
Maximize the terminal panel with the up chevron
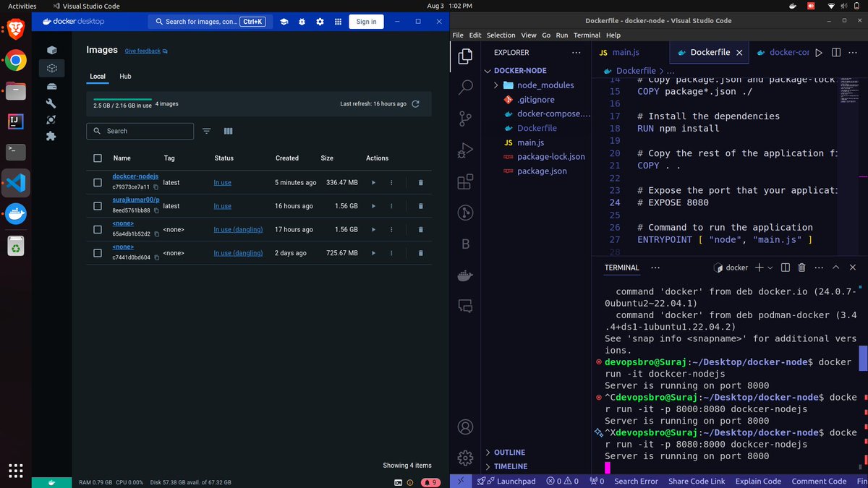click(836, 267)
